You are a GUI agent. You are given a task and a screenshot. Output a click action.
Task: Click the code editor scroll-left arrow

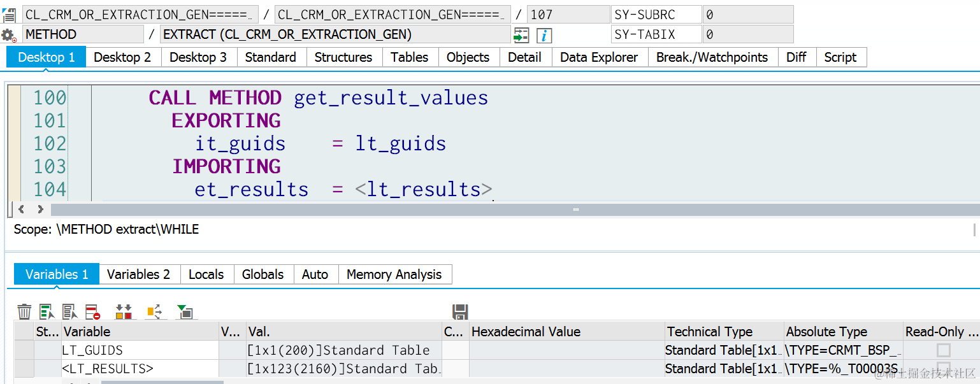pos(21,210)
